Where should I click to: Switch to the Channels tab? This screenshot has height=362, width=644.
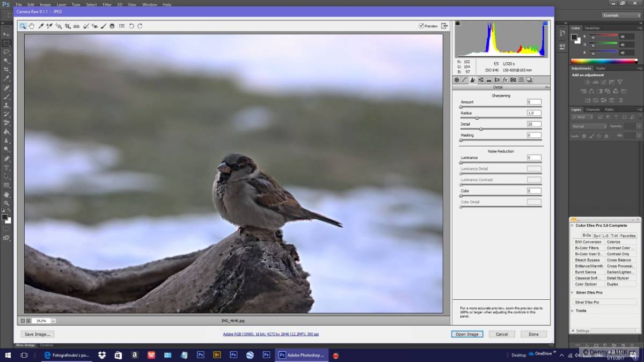coord(593,109)
